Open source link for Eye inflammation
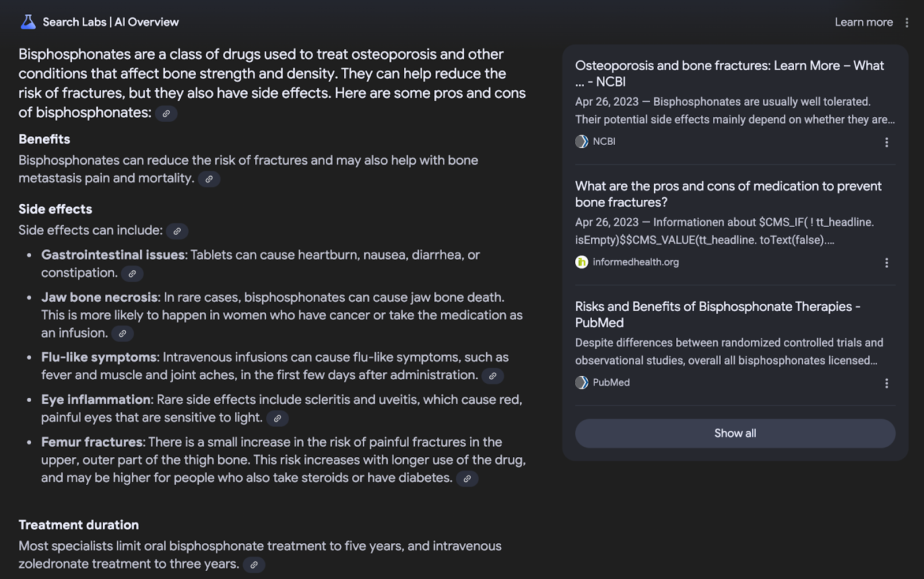Screen dimensions: 924x579 [x=277, y=419]
